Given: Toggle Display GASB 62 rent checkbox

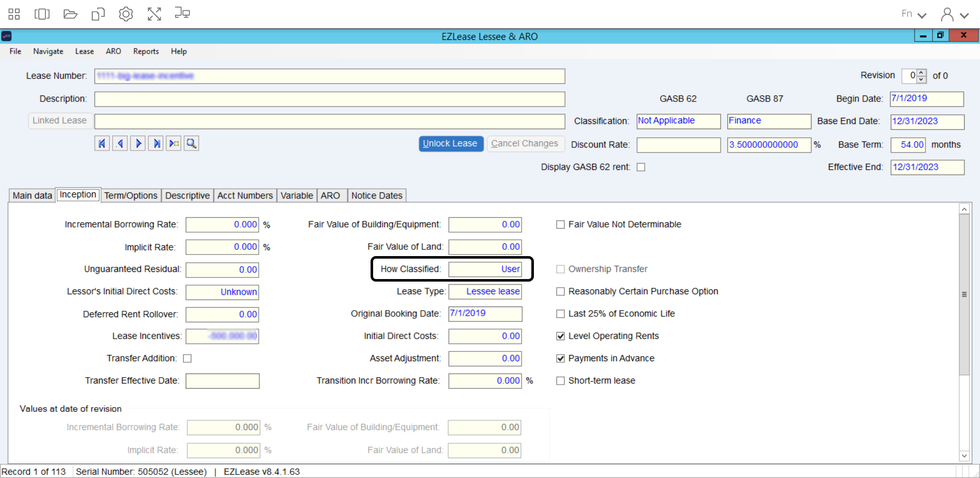Looking at the screenshot, I should [x=641, y=167].
